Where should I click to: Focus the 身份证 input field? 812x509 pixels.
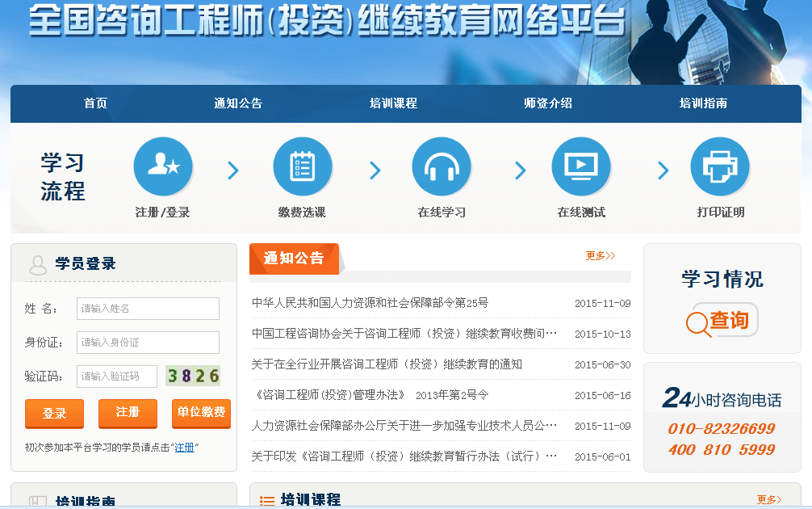pyautogui.click(x=148, y=343)
